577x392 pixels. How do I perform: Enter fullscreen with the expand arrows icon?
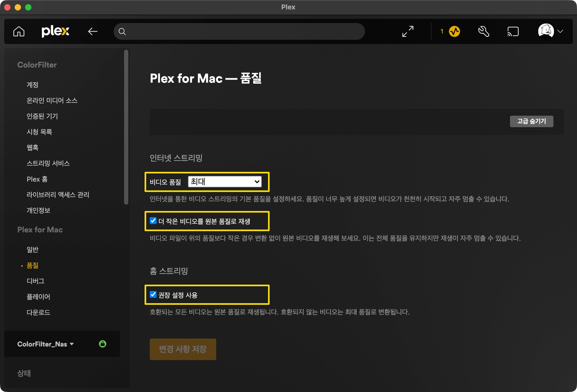[408, 32]
